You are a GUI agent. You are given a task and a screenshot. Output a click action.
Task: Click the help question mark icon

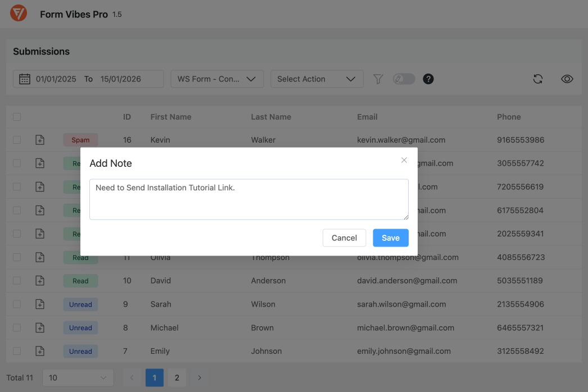(428, 79)
